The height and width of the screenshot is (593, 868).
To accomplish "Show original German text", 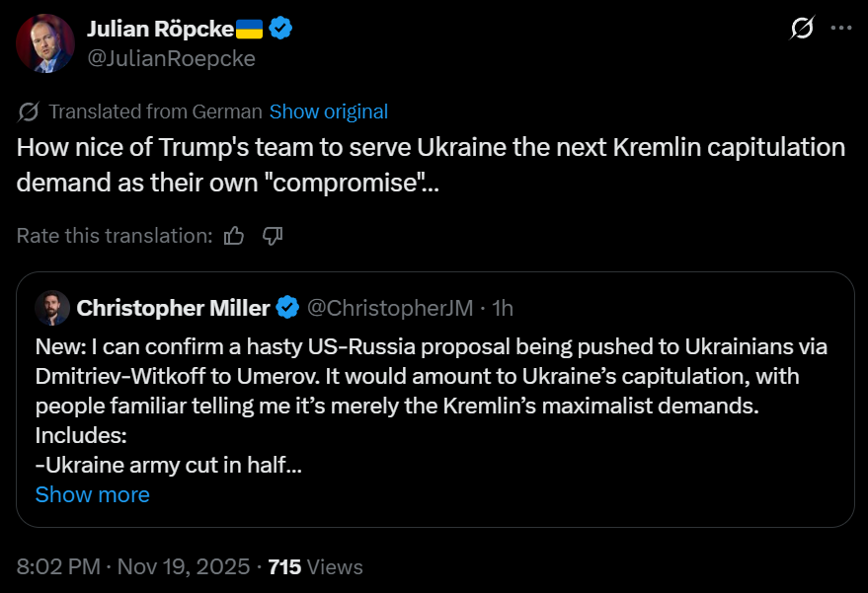I will [328, 111].
